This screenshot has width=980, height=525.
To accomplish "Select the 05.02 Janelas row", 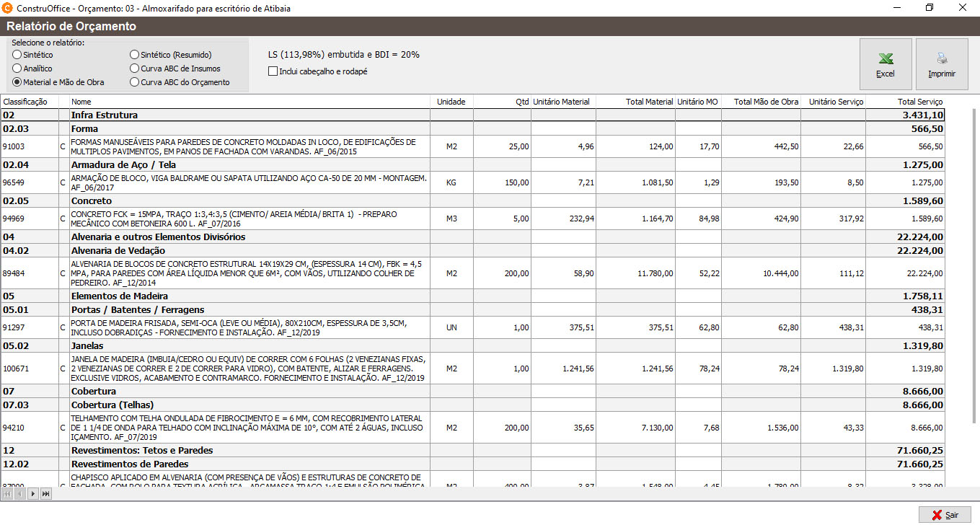I will click(x=472, y=345).
